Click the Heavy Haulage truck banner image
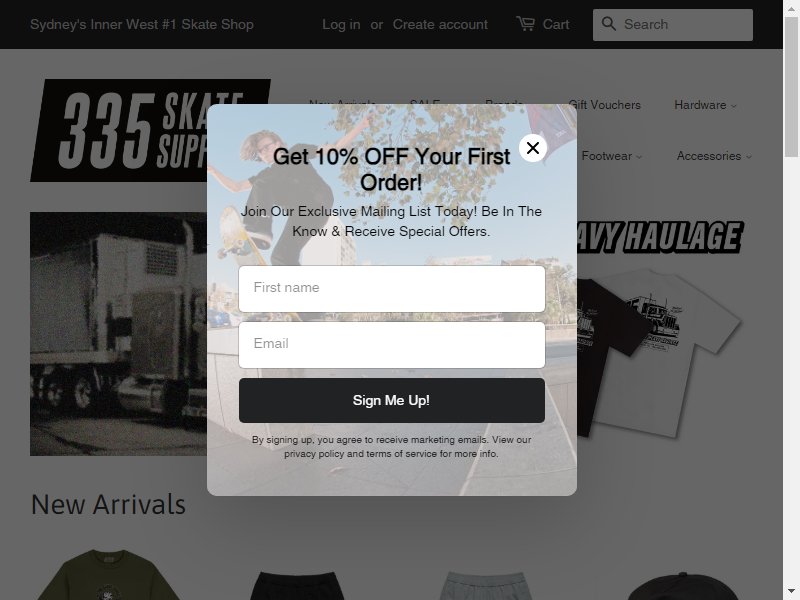 pyautogui.click(x=118, y=334)
